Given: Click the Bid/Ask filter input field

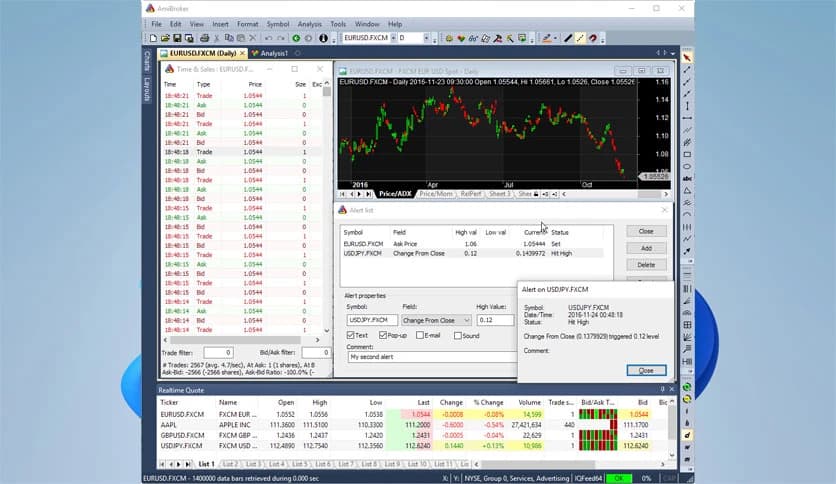Looking at the screenshot, I should point(316,352).
